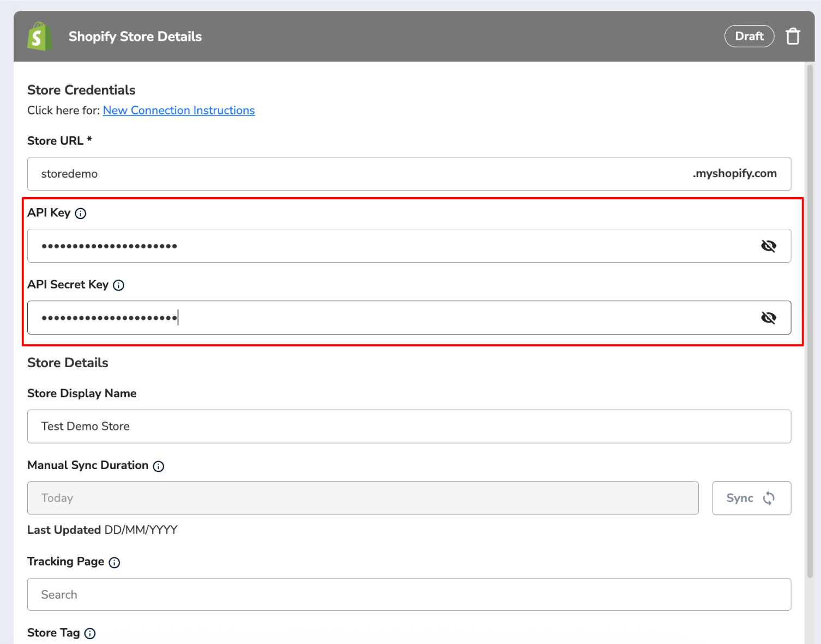
Task: Click the Tracking Page search field
Action: tap(409, 594)
